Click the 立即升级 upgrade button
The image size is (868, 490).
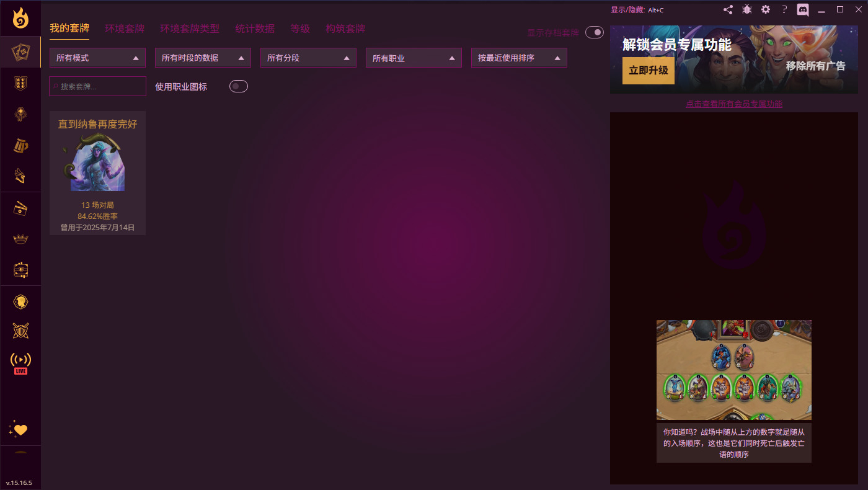pos(649,70)
